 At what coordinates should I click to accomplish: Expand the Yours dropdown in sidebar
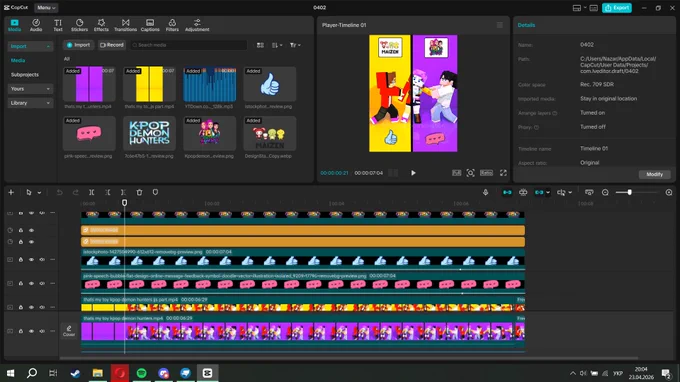pos(30,88)
